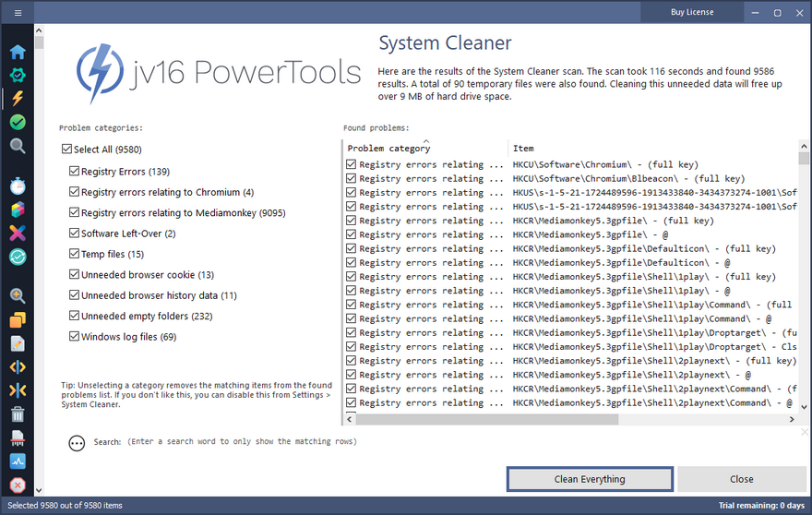Click into the Search input field
The height and width of the screenshot is (515, 812).
[243, 441]
